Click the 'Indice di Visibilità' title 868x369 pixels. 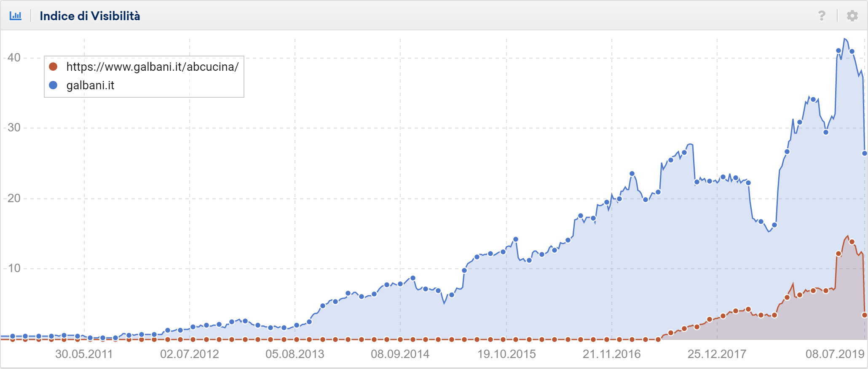(x=90, y=16)
